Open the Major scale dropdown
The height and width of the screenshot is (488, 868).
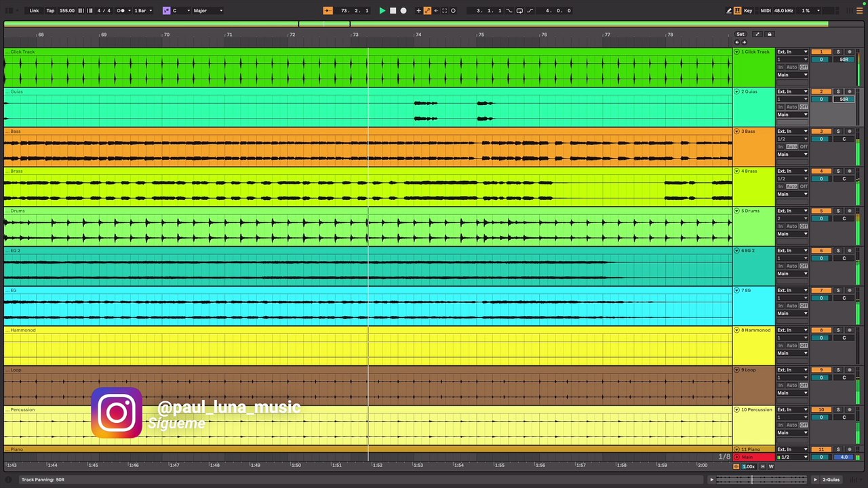click(208, 10)
